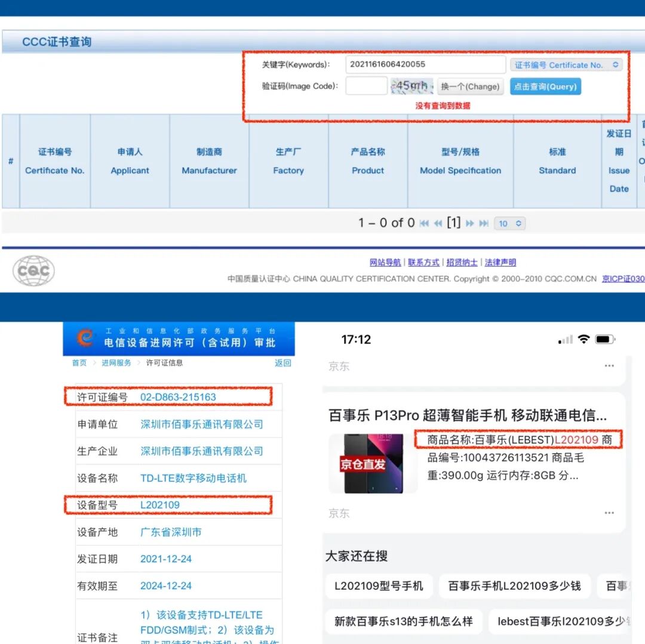Open the rows-per-page dropdown showing 10
The height and width of the screenshot is (644, 645).
[x=509, y=223]
